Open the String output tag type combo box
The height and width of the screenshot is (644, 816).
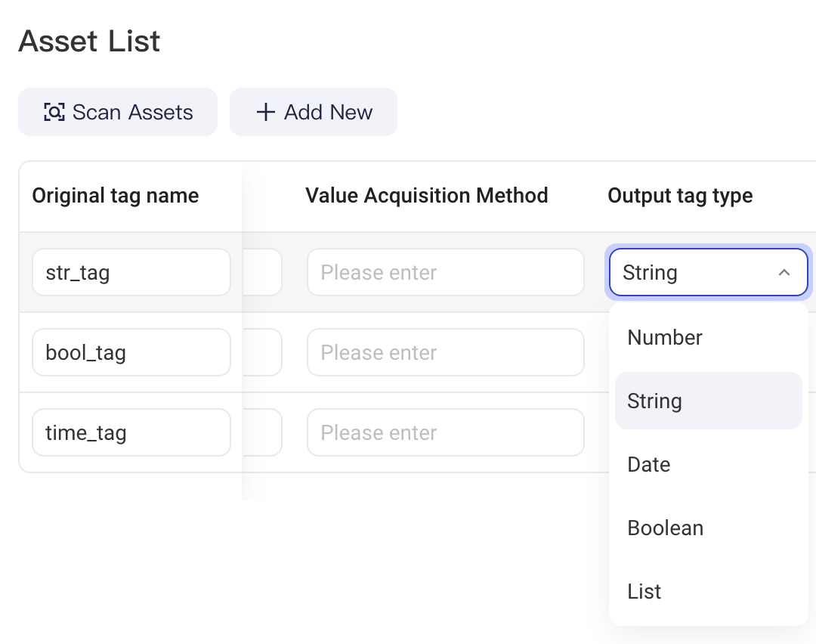pos(708,272)
